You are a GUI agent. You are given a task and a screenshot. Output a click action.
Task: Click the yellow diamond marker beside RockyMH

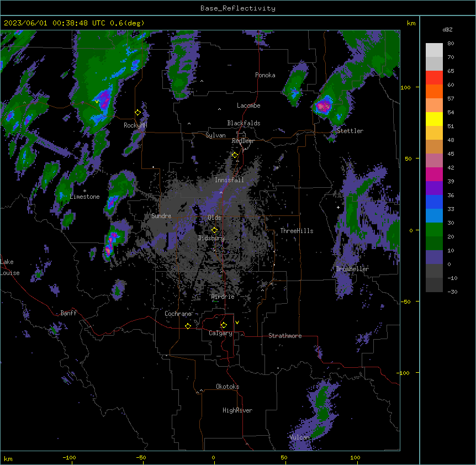tap(138, 113)
